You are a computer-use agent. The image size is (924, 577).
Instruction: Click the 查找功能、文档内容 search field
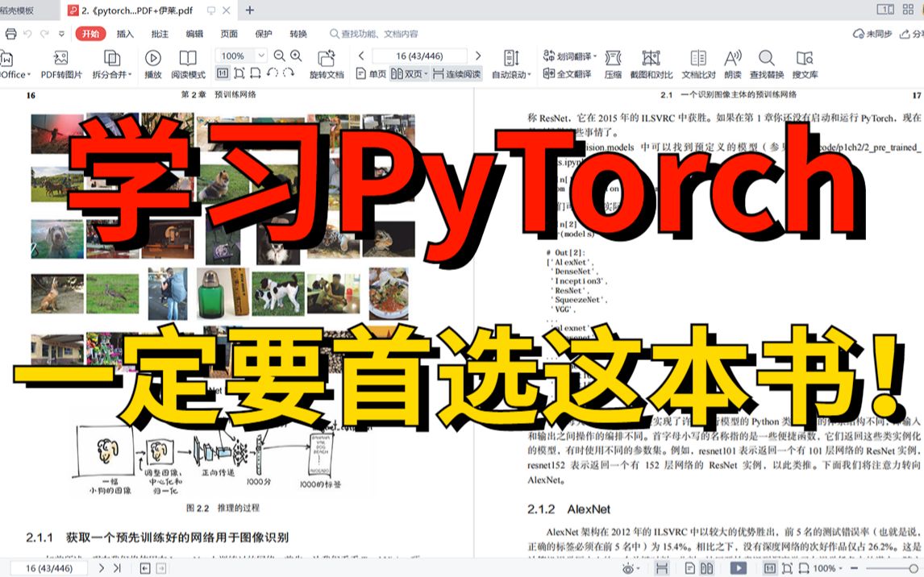coord(373,34)
